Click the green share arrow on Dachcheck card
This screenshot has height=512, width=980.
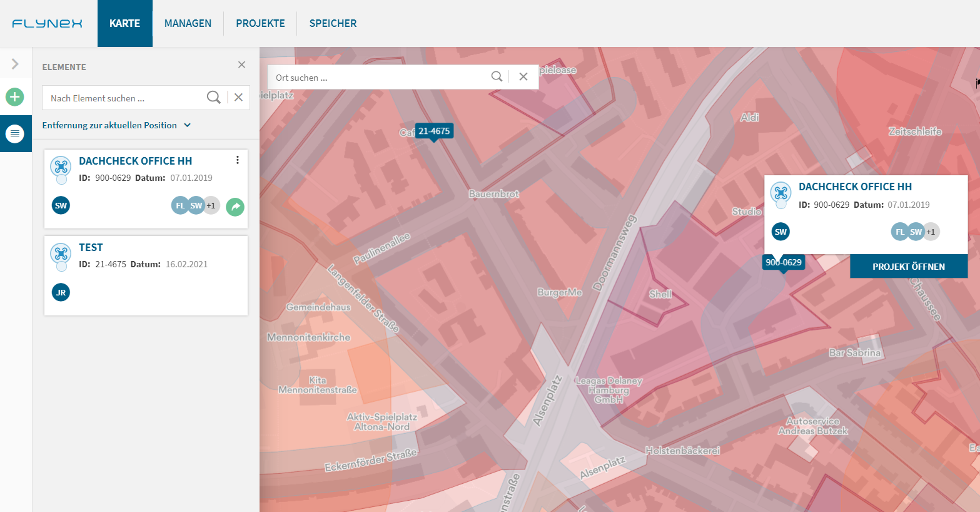(x=235, y=207)
